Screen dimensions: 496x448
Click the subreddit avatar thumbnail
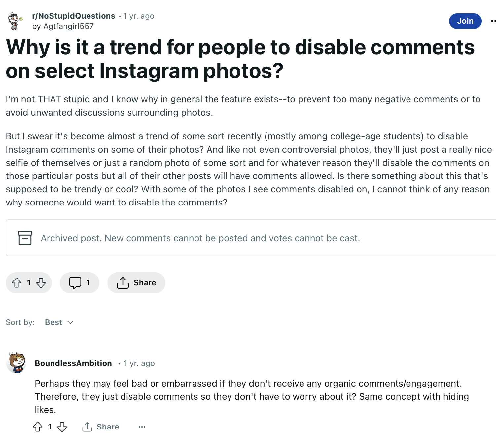point(15,21)
